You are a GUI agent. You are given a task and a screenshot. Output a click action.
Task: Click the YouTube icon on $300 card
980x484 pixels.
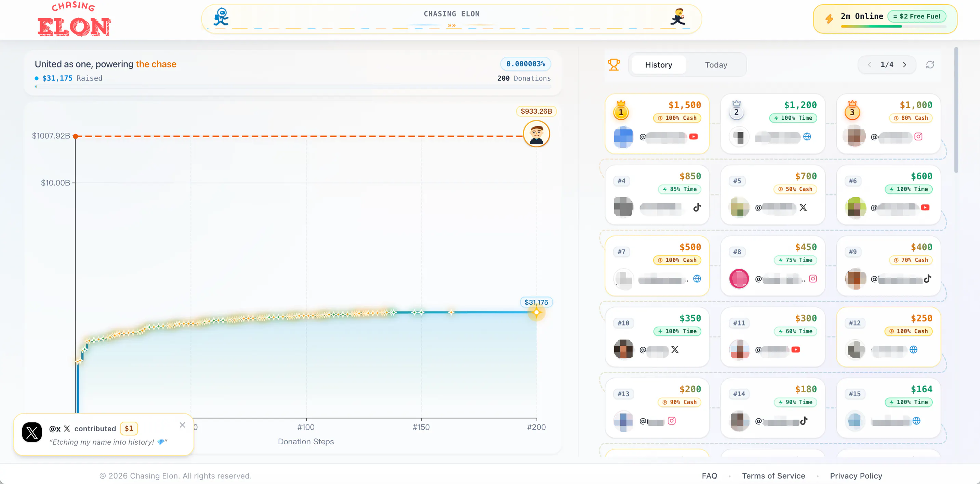click(795, 349)
